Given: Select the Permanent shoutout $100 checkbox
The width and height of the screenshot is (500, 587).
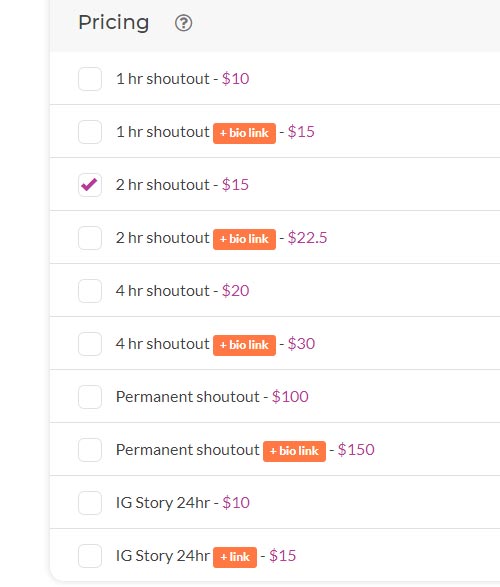Looking at the screenshot, I should tap(90, 397).
